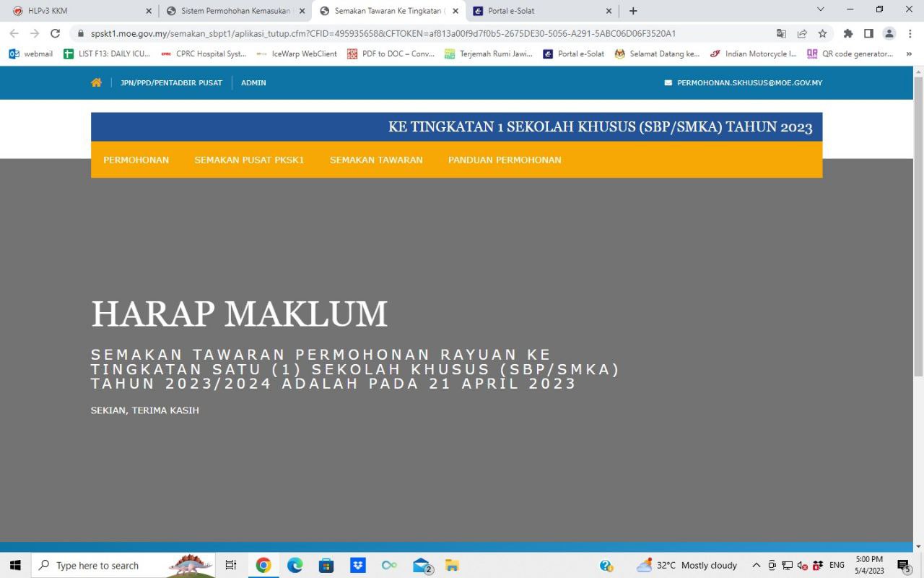Click the orange home icon in site header
The height and width of the screenshot is (578, 924).
pyautogui.click(x=96, y=83)
